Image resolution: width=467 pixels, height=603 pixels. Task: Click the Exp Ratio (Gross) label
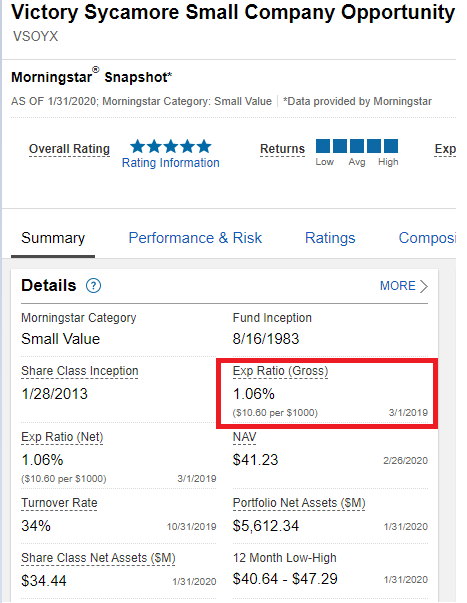click(280, 371)
